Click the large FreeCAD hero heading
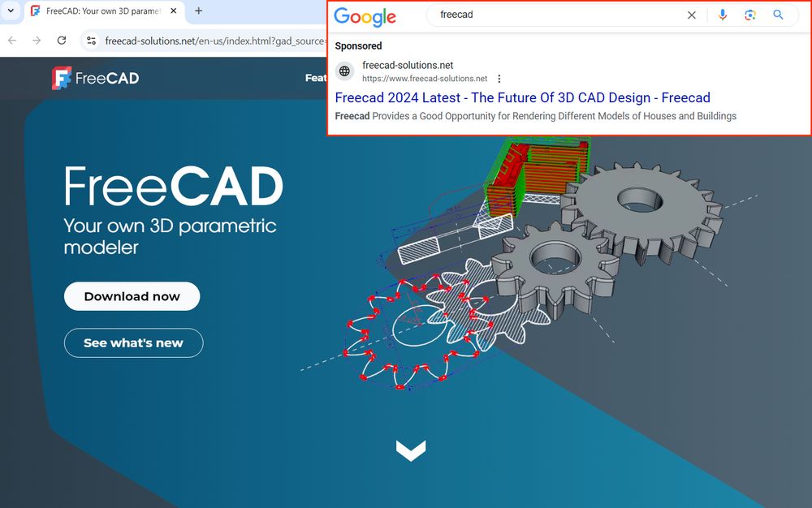Viewport: 812px width, 508px height. point(174,186)
